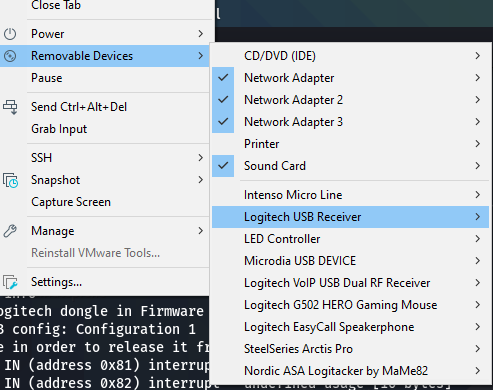Expand the Printer submenu arrow
This screenshot has height=390, width=493.
pyautogui.click(x=478, y=144)
